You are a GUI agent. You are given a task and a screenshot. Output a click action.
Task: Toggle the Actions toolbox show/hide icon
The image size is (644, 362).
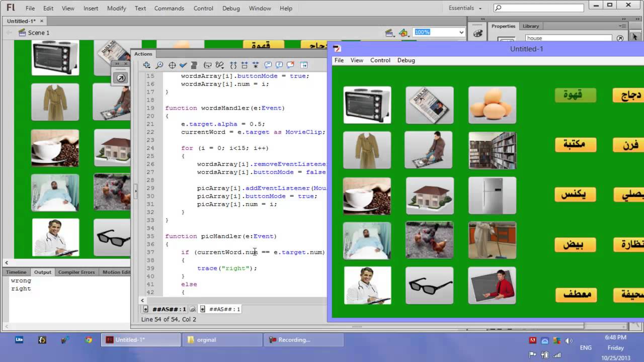point(304,65)
